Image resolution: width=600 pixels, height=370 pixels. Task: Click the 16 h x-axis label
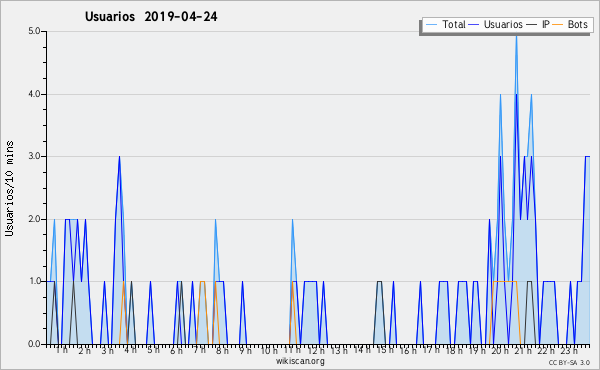[408, 350]
